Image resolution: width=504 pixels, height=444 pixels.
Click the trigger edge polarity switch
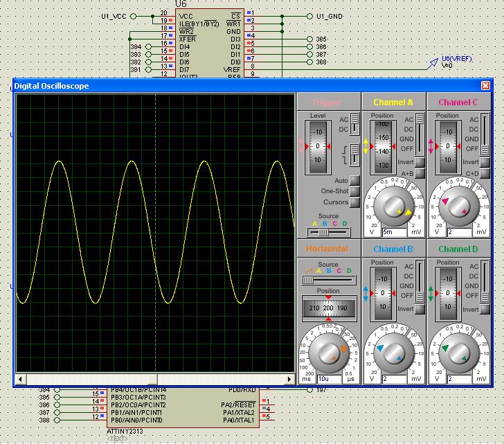[354, 155]
